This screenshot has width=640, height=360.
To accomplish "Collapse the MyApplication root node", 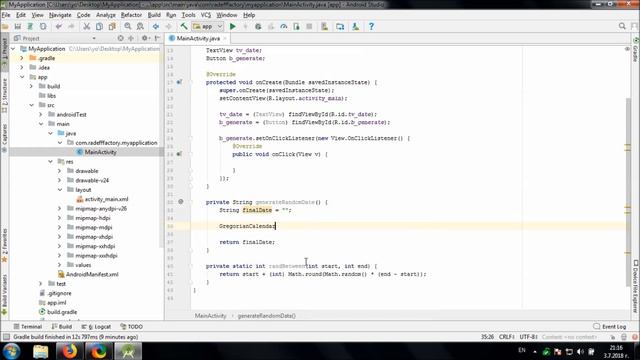I will click(13, 49).
